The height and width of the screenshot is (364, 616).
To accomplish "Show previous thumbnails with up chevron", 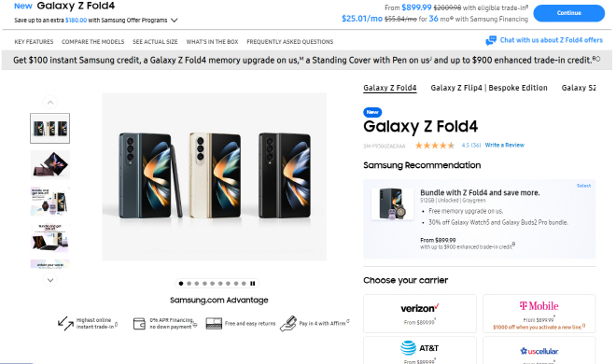I will 49,103.
